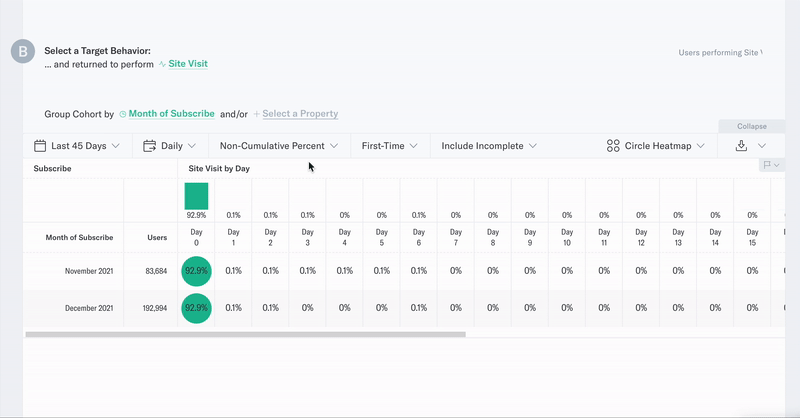Click the Users column header
800x418 pixels.
(x=157, y=237)
